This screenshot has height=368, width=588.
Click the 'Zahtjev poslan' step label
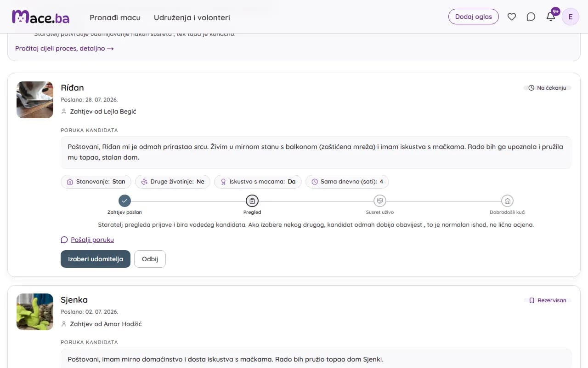pos(124,213)
